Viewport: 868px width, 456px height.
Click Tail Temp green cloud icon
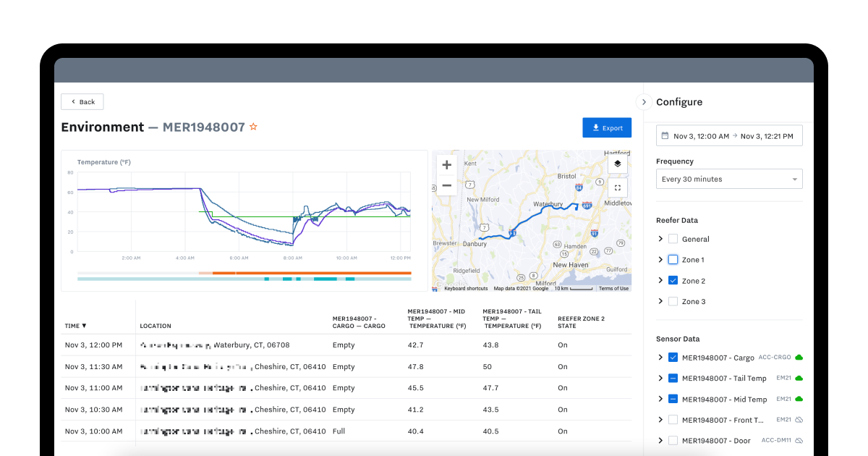coord(799,378)
